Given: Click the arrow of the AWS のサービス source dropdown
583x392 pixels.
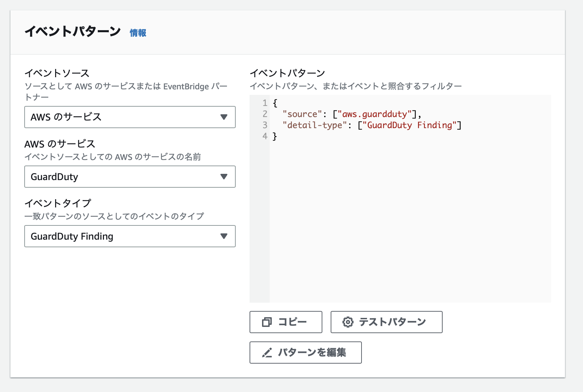Looking at the screenshot, I should [224, 117].
